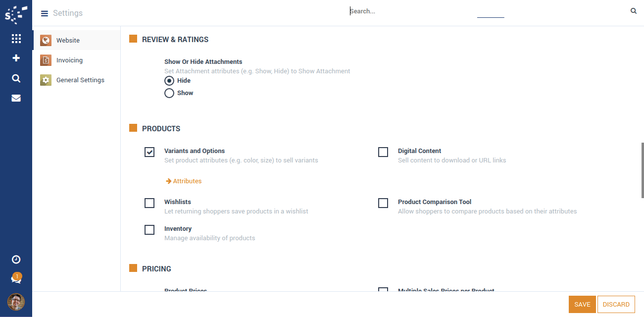Open the clock activities icon
The height and width of the screenshot is (317, 644).
16,260
